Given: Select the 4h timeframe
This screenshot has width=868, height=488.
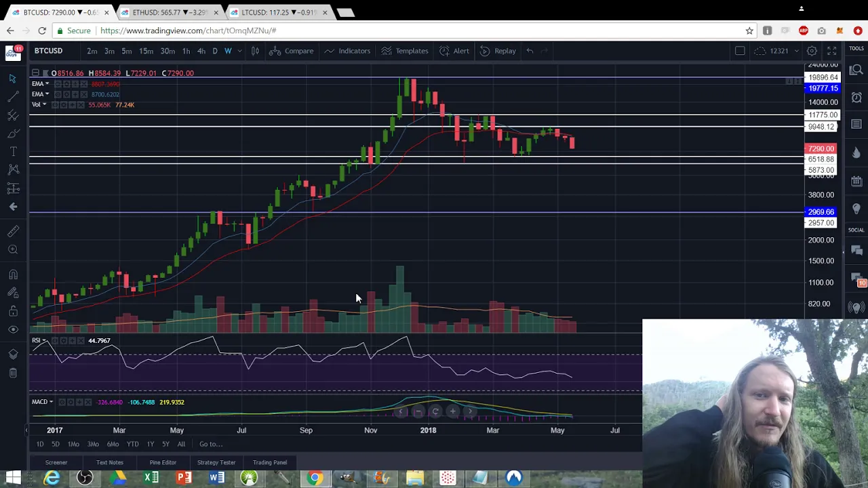Looking at the screenshot, I should coord(201,51).
